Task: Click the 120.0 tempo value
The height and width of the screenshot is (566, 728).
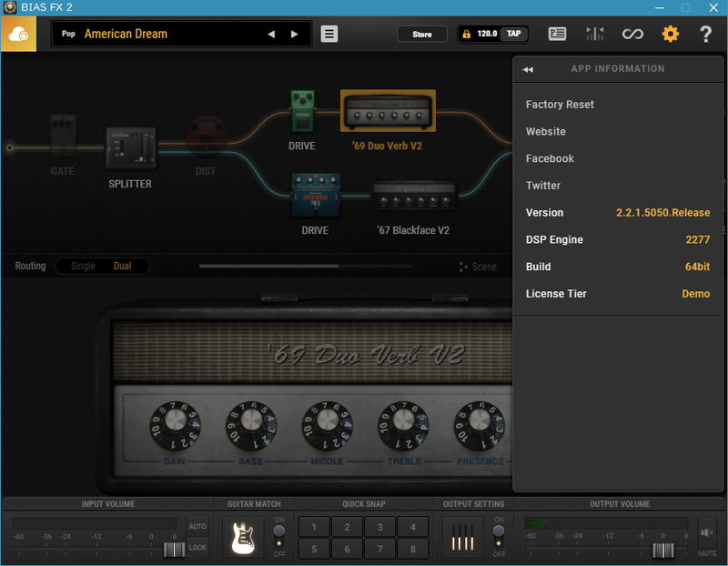Action: pyautogui.click(x=487, y=34)
